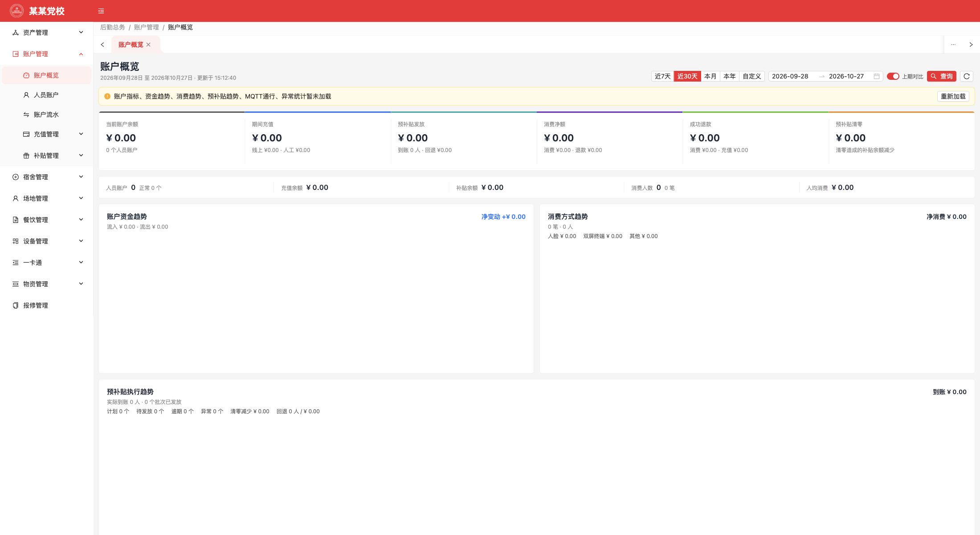Viewport: 980px width, 535px height.
Task: Click the 场地管理 user icon
Action: click(16, 198)
